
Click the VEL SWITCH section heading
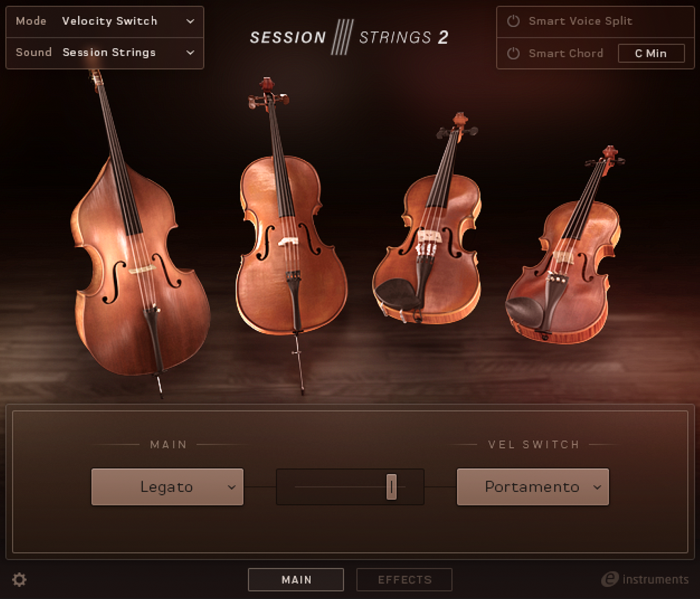pos(534,445)
